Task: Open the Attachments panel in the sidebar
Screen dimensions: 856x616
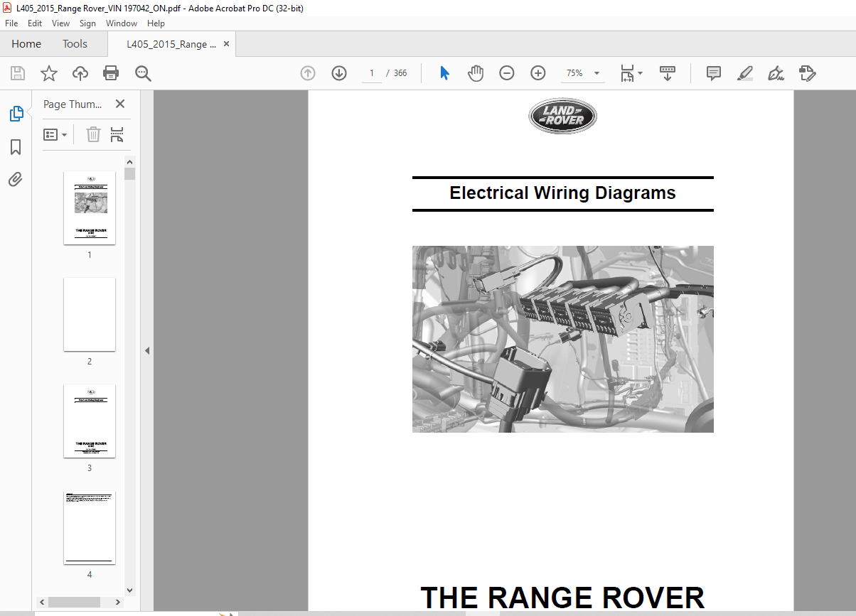Action: pos(15,179)
